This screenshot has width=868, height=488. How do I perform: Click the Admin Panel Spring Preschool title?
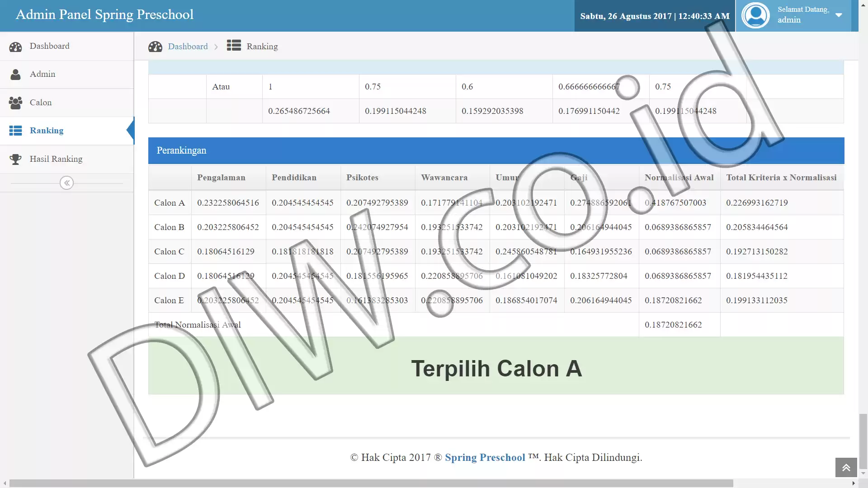[104, 14]
